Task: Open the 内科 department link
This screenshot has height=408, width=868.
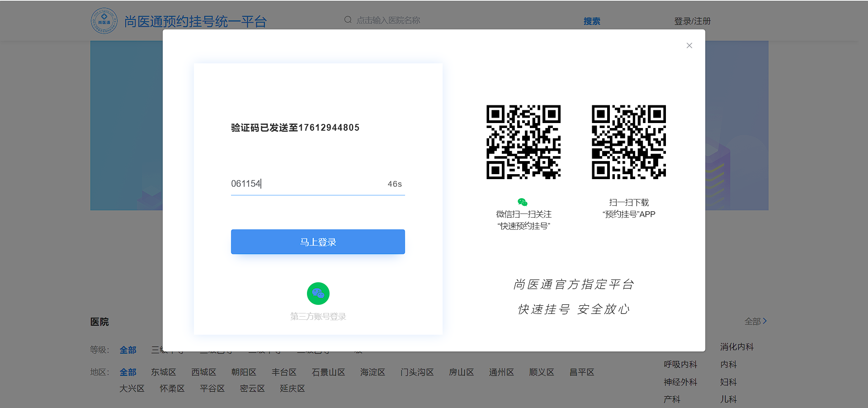Action: (729, 365)
